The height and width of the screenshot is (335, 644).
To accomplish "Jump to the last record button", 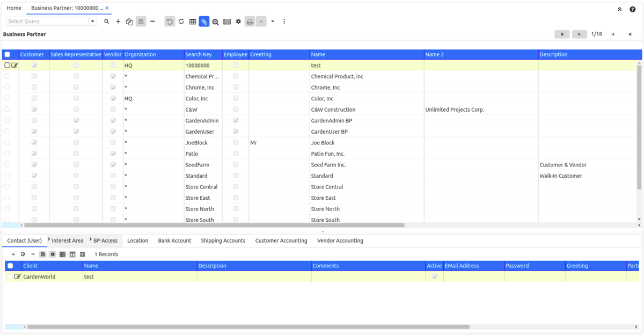I will [x=630, y=34].
